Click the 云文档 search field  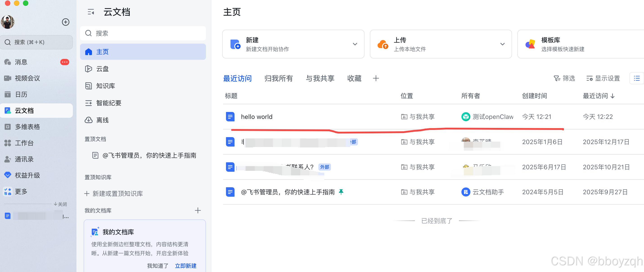tap(143, 33)
